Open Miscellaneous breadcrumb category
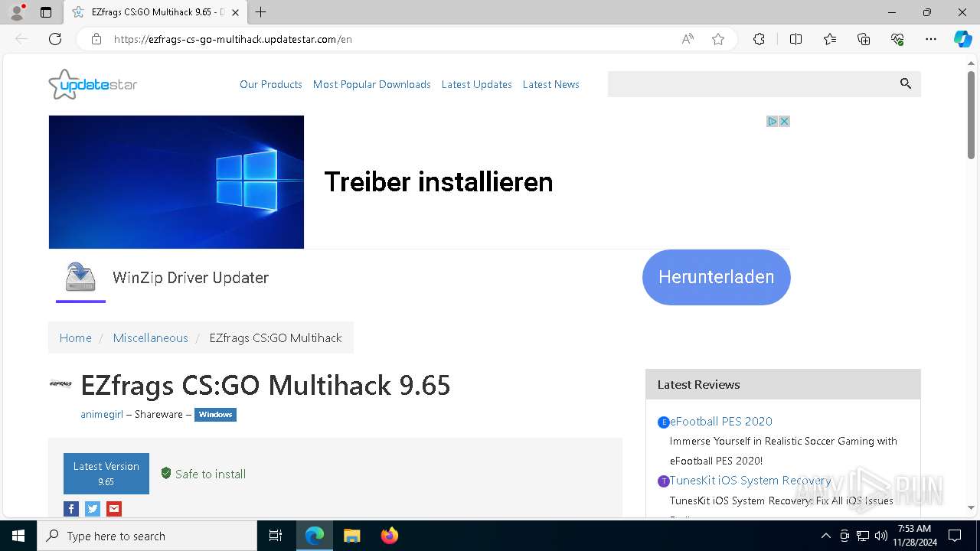This screenshot has width=980, height=551. (151, 337)
